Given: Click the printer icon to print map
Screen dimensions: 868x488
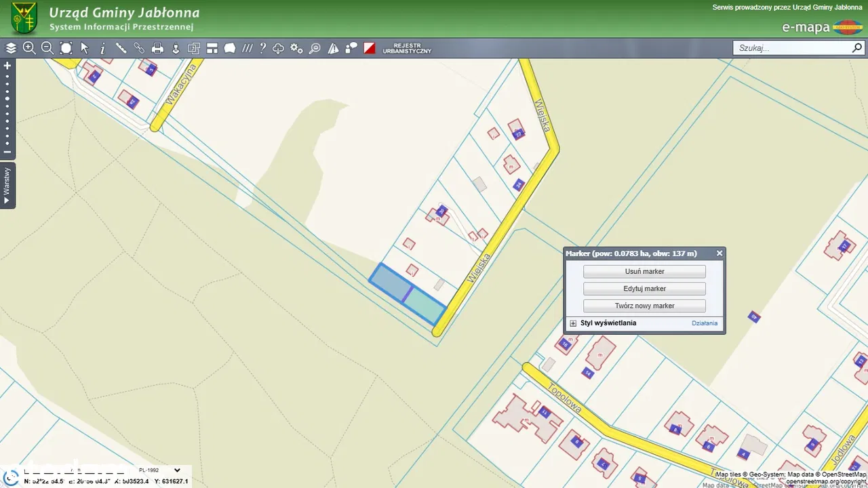Looking at the screenshot, I should click(157, 48).
